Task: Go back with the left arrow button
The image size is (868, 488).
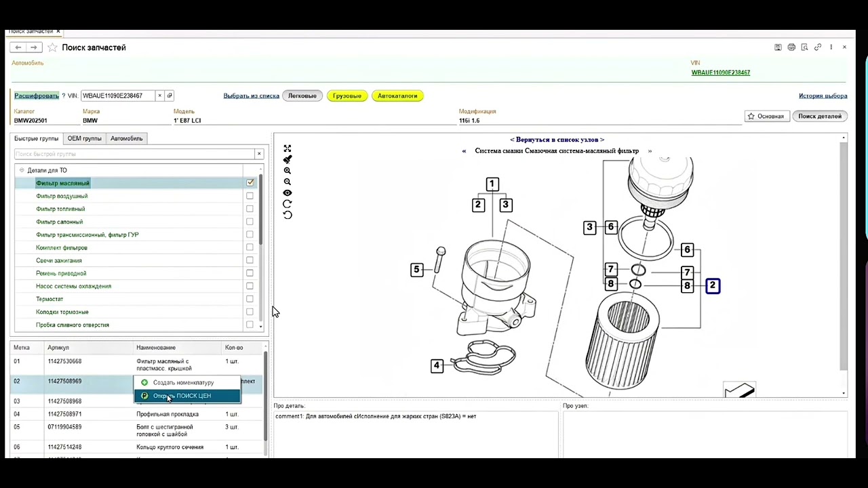Action: point(18,47)
